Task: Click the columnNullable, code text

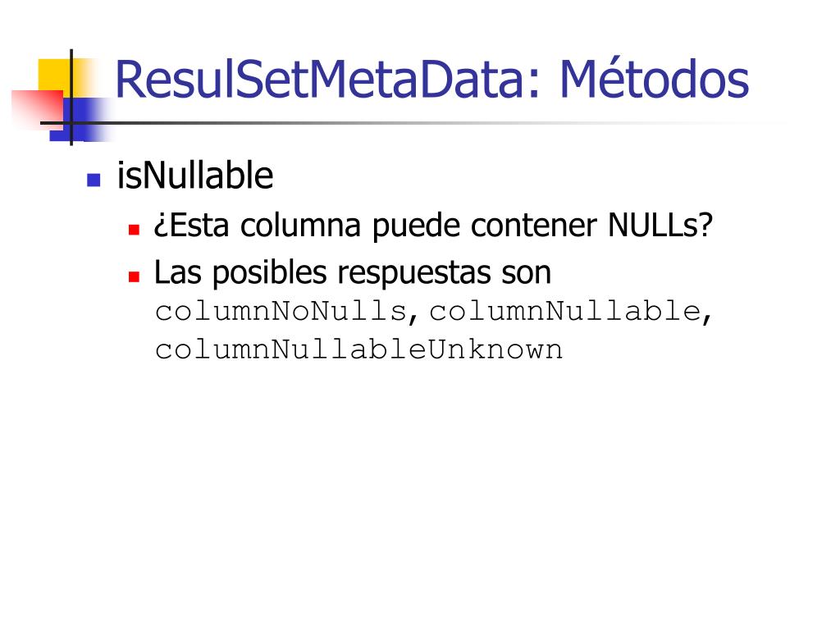Action: [571, 311]
